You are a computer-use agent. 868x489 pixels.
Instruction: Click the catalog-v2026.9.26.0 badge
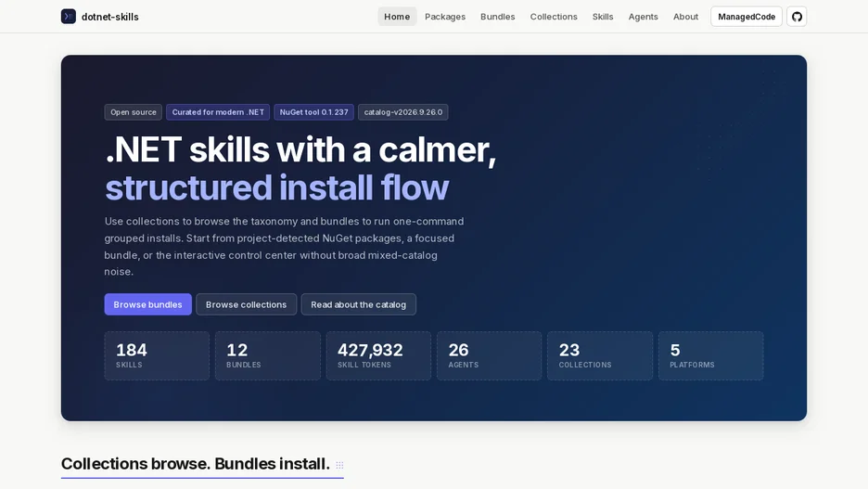click(403, 112)
